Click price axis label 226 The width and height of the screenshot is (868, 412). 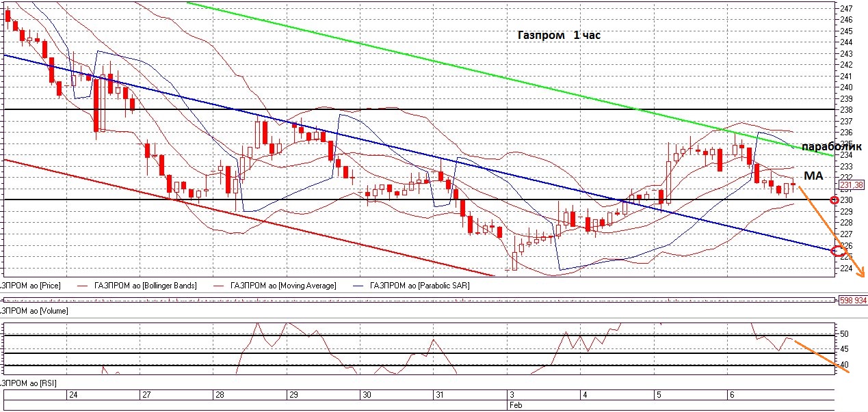click(846, 245)
